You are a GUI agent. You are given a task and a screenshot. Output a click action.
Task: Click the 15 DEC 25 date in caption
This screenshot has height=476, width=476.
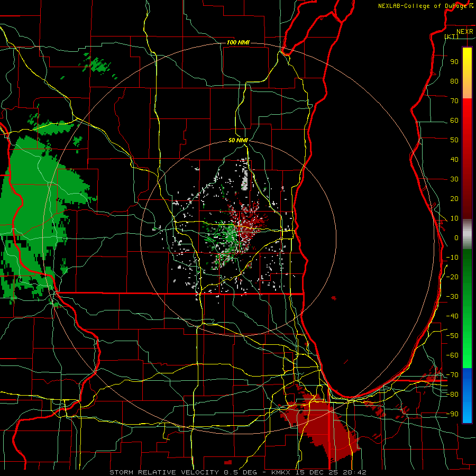tap(317, 472)
